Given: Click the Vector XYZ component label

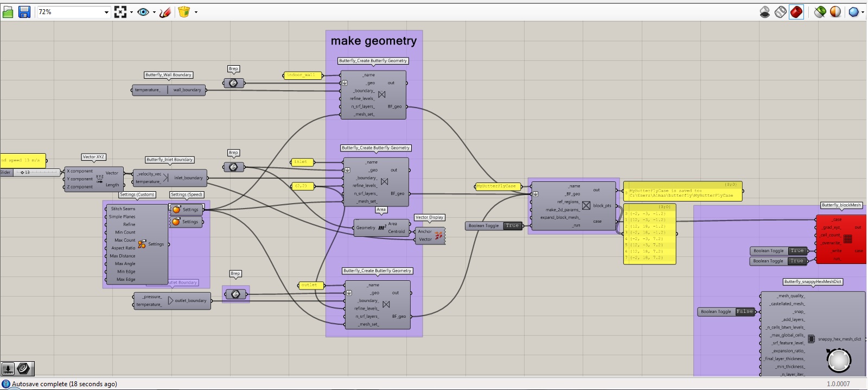Looking at the screenshot, I should click(93, 157).
